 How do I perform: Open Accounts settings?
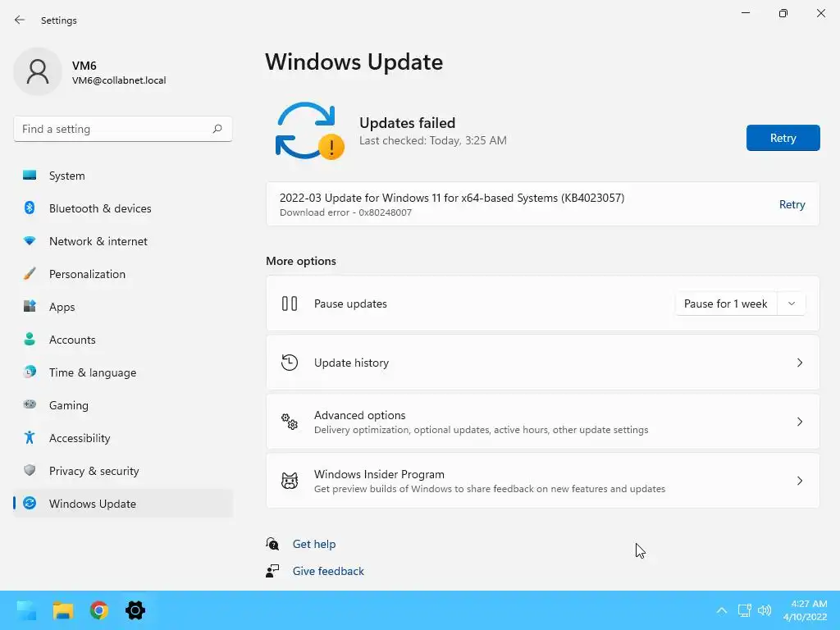pyautogui.click(x=123, y=339)
